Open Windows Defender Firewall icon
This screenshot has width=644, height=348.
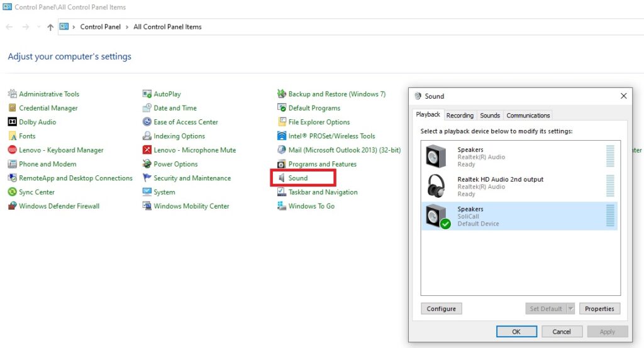click(x=13, y=205)
